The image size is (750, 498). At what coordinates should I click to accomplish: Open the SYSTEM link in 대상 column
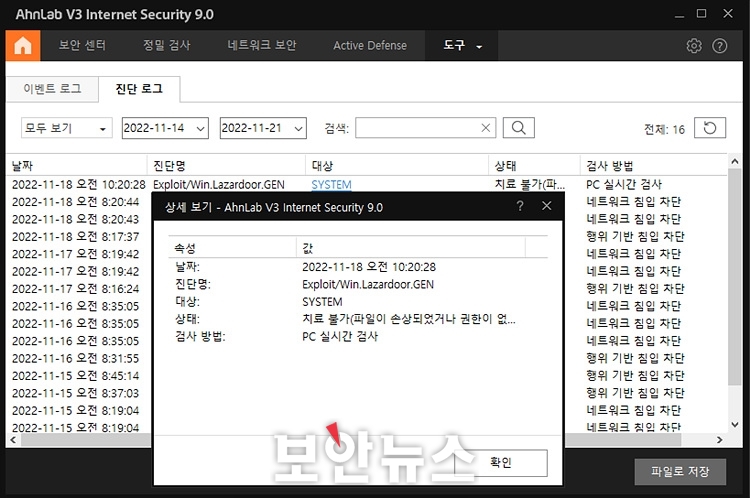[331, 185]
